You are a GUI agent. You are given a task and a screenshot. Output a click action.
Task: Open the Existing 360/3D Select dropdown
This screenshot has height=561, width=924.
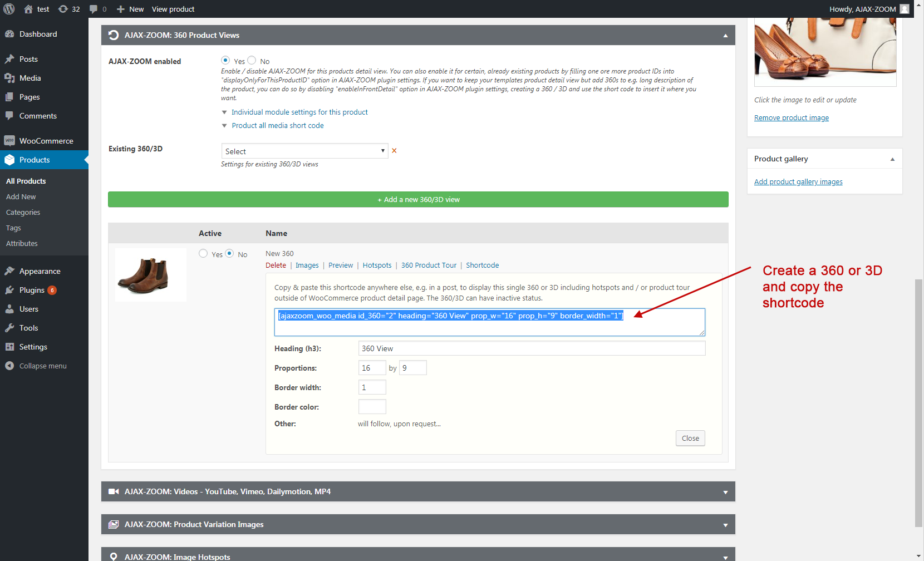[x=304, y=151]
